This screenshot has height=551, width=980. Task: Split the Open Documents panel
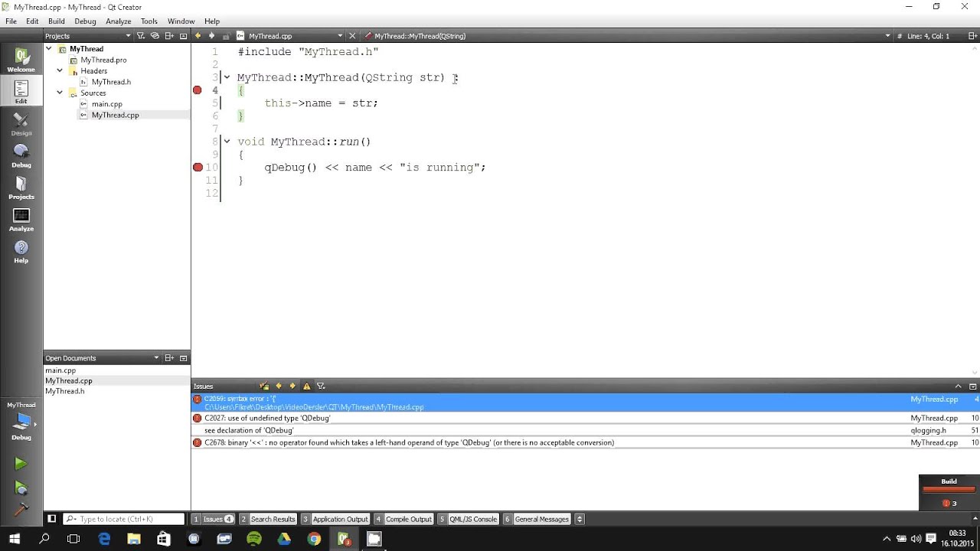point(170,358)
